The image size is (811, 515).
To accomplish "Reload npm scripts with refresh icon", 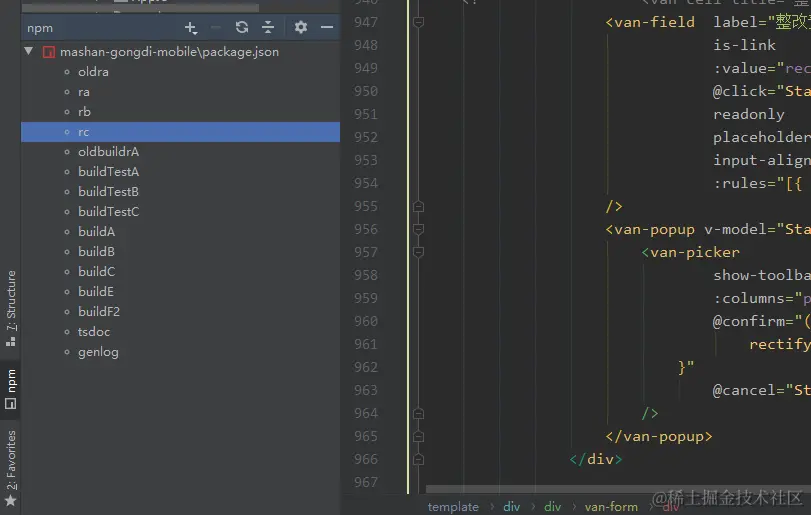I will point(242,27).
